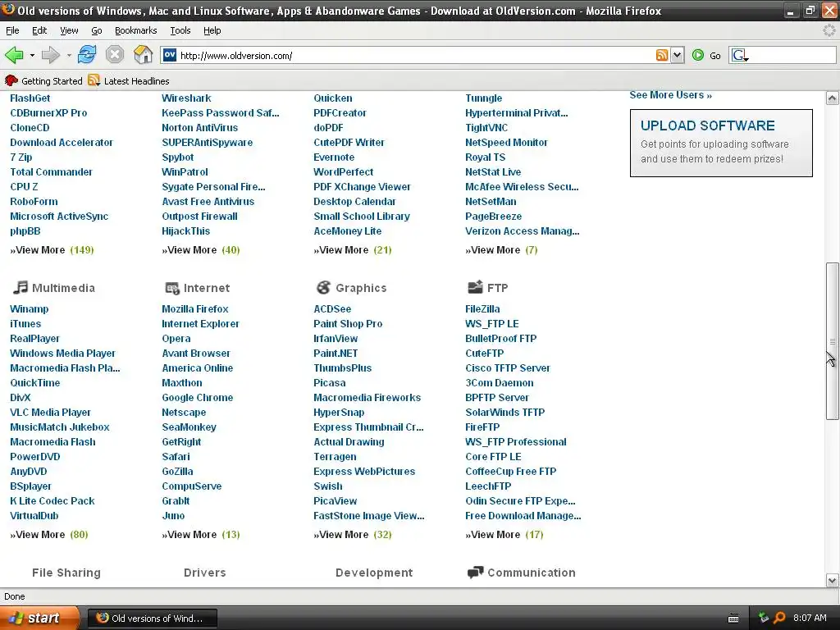Image resolution: width=840 pixels, height=630 pixels.
Task: Follow the See More Users link
Action: pos(671,95)
